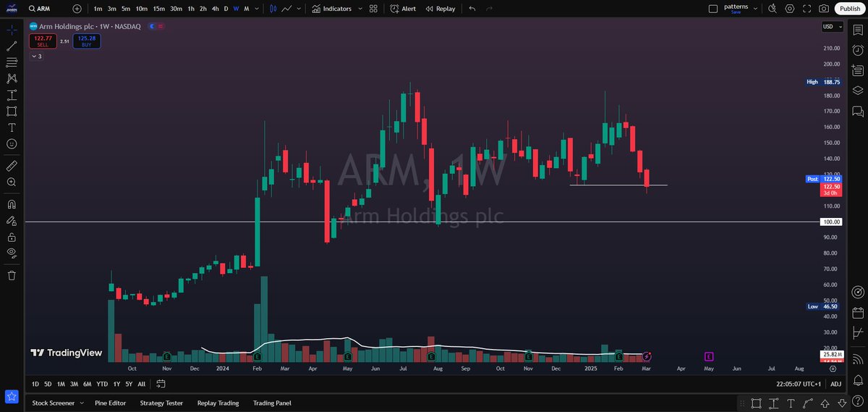Expand the patterns layout dropdown
The image size is (868, 412).
(757, 9)
